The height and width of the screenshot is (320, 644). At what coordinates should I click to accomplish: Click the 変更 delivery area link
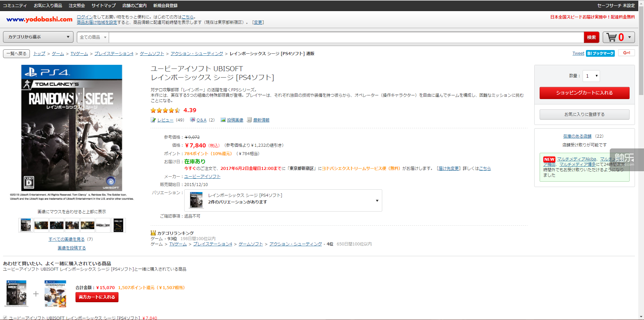pos(258,22)
